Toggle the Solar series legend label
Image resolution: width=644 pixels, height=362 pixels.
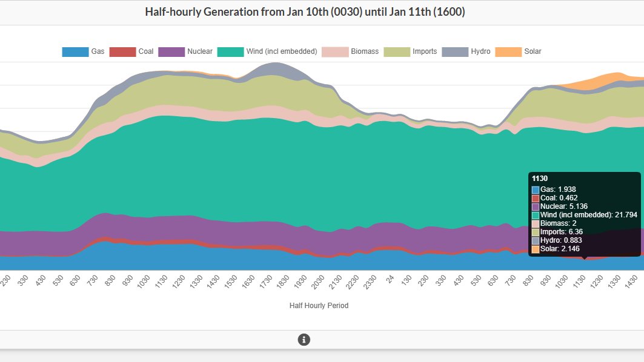pos(533,51)
